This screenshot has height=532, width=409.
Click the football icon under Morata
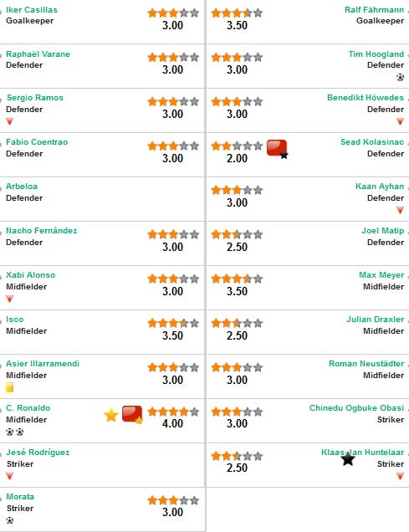[10, 520]
